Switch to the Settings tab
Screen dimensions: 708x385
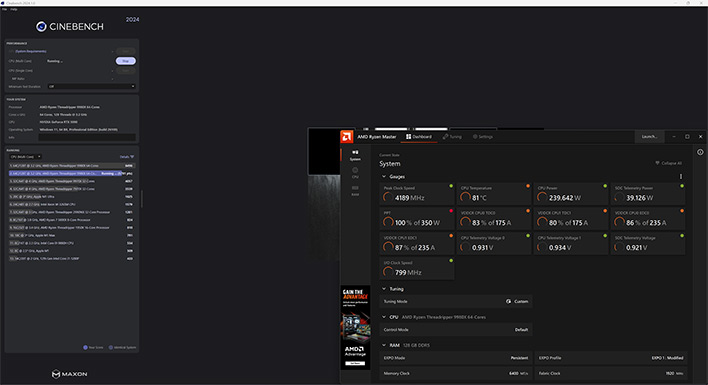click(483, 137)
